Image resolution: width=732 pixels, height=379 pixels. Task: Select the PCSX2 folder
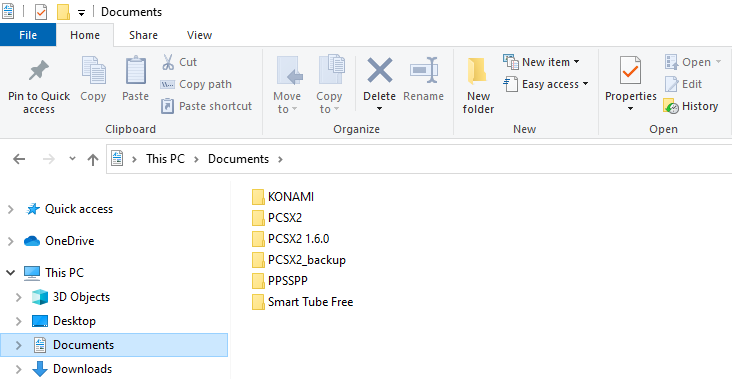(277, 218)
